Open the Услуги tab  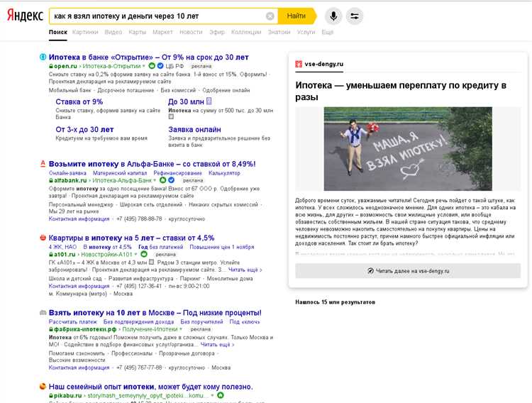[x=306, y=32]
